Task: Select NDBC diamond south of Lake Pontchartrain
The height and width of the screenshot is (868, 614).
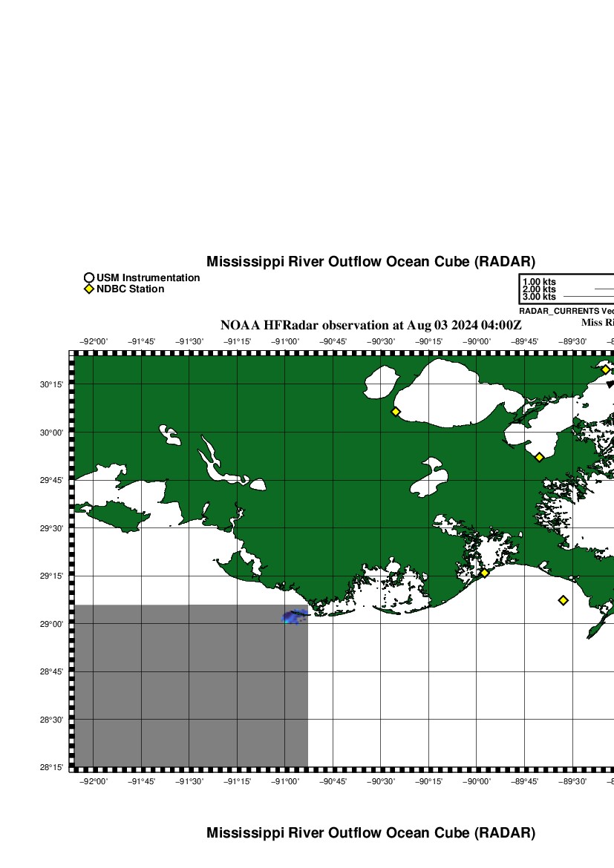Action: click(x=540, y=457)
